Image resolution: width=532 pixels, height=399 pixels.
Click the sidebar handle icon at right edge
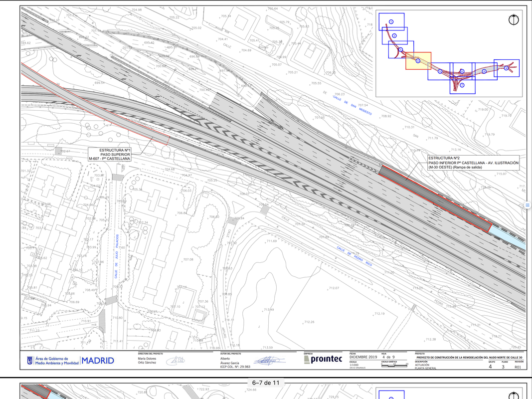[527, 205]
